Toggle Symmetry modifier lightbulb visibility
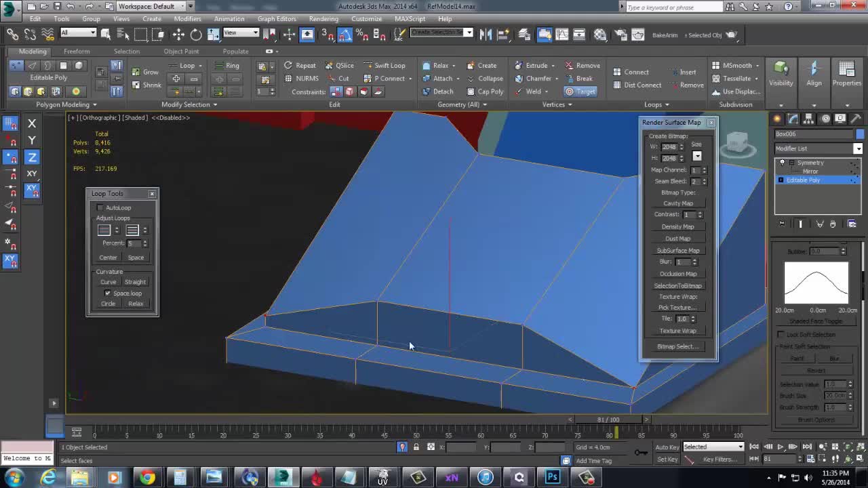Image resolution: width=868 pixels, height=488 pixels. [x=782, y=163]
